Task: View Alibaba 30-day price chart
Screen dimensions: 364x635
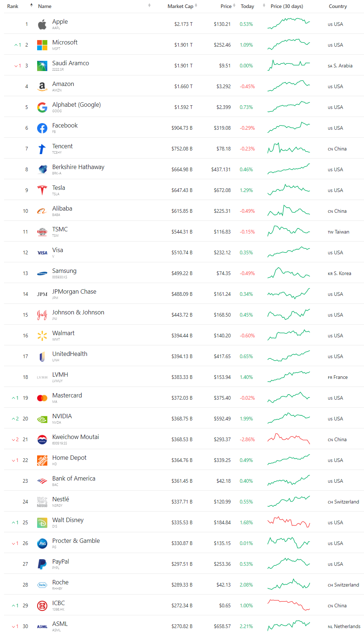Action: pyautogui.click(x=289, y=211)
